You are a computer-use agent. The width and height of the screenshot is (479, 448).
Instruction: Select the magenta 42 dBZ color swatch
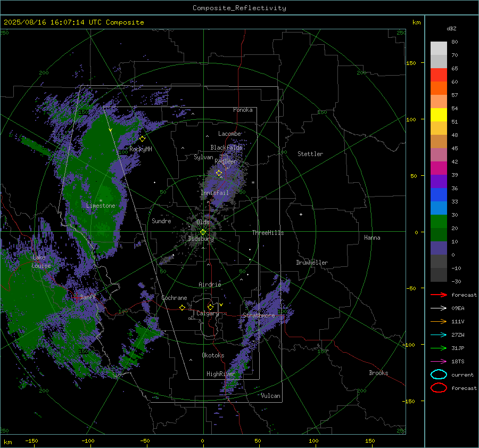click(439, 168)
